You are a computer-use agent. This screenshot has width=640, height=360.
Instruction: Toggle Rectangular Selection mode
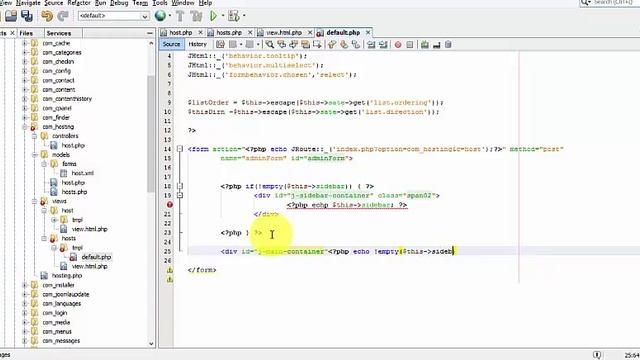[317, 44]
